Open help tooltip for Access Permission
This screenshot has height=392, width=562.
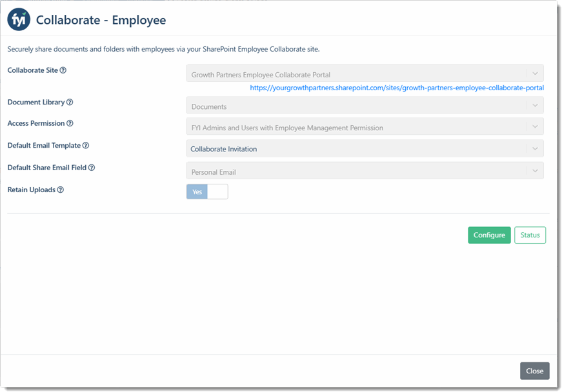(70, 123)
